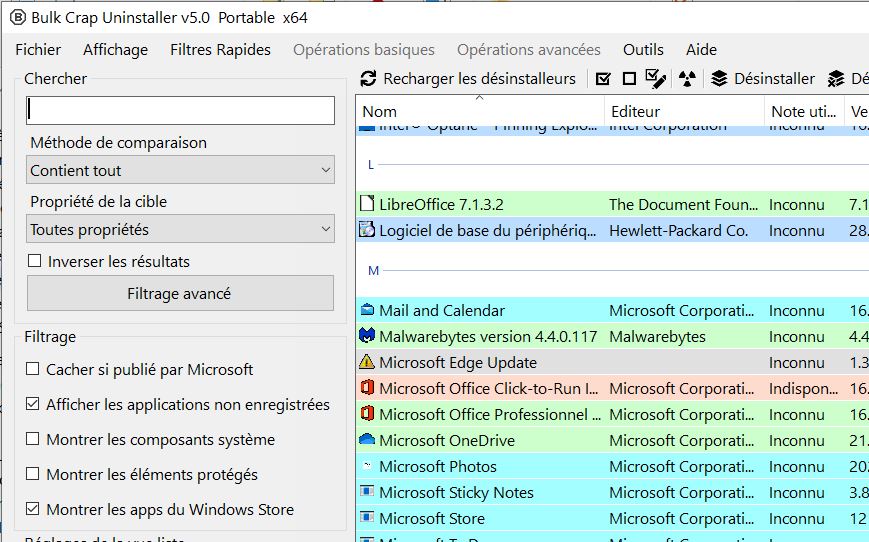Click the Désinstaller toolbar button label

(x=774, y=79)
